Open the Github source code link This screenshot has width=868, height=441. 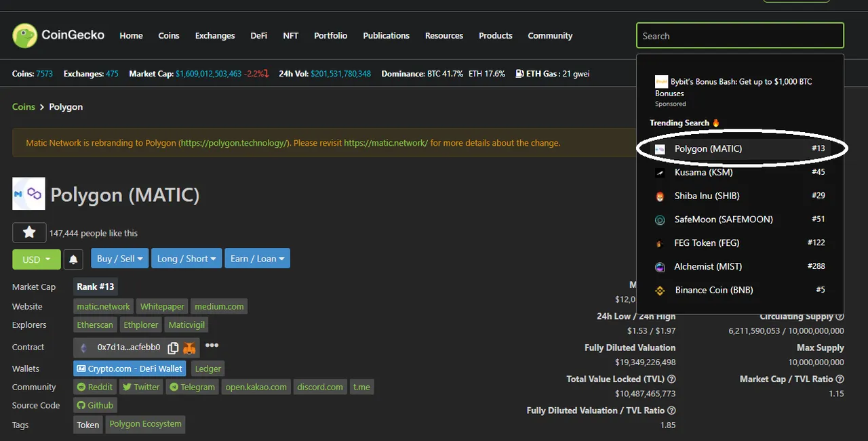point(95,405)
